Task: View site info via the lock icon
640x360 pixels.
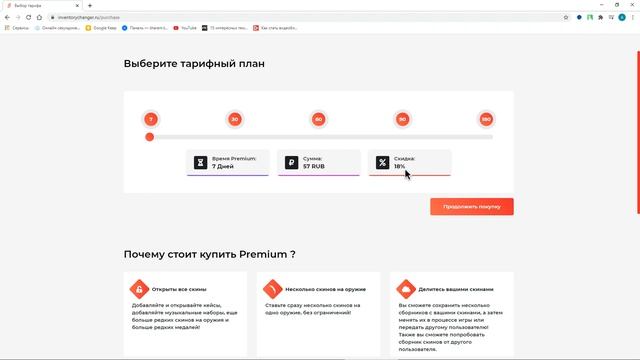Action: [x=52, y=17]
